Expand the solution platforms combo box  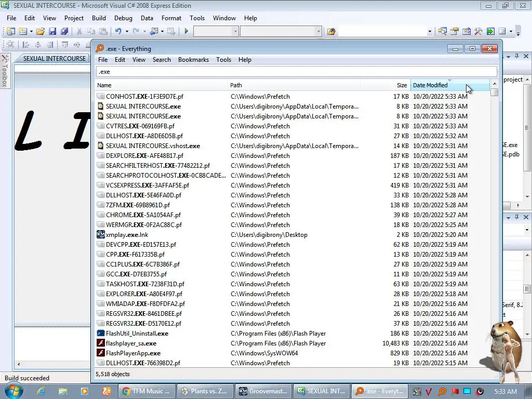coord(318,31)
